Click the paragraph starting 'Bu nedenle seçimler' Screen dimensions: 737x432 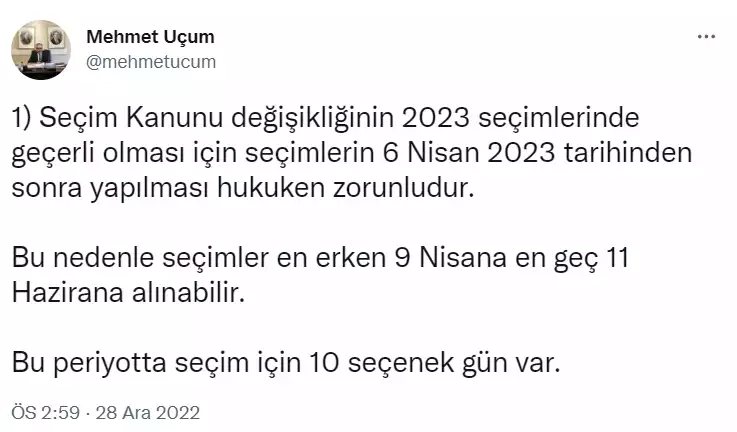[320, 275]
